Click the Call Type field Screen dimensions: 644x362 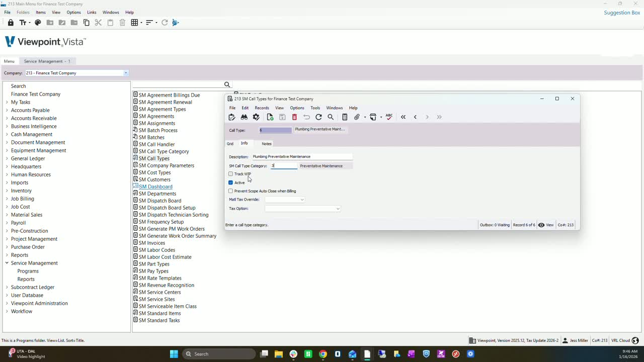[275, 130]
